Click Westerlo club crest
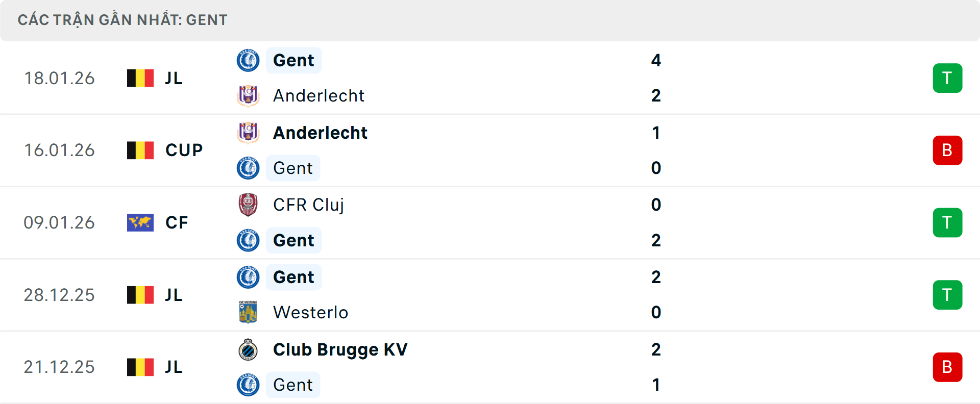 point(248,312)
